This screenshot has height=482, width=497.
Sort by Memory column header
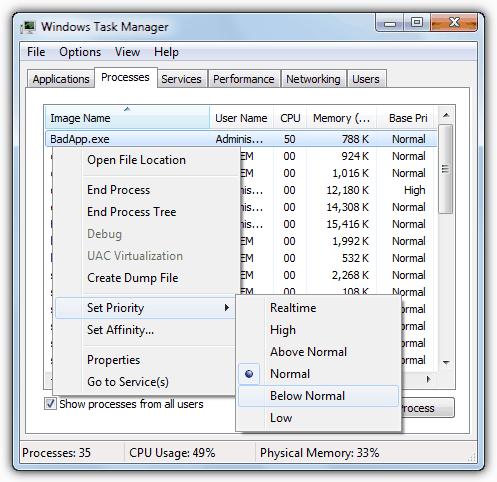tap(341, 118)
